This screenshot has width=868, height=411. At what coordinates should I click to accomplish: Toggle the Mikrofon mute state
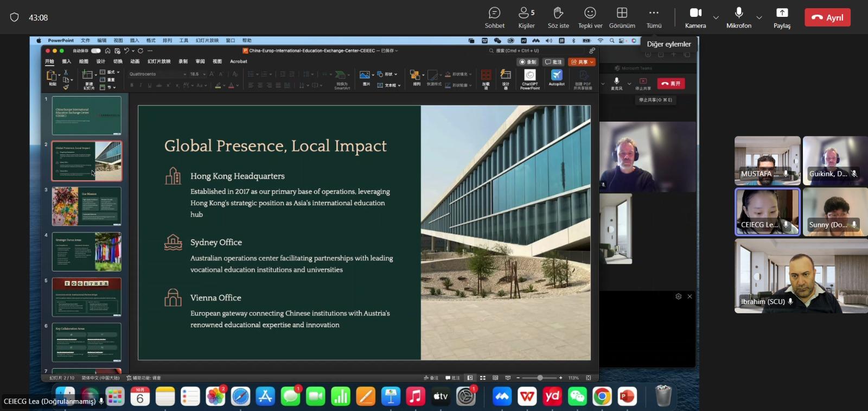point(738,17)
